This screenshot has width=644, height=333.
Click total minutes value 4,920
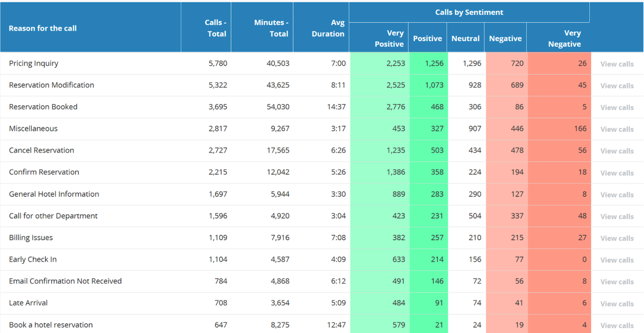pyautogui.click(x=280, y=216)
